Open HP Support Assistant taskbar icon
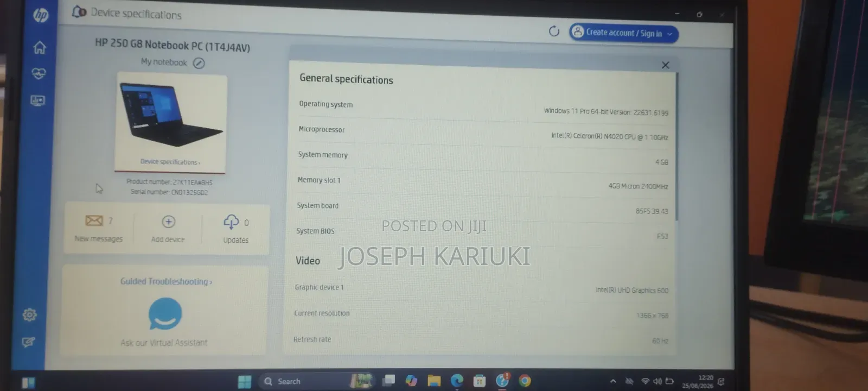This screenshot has width=868, height=391. [502, 380]
